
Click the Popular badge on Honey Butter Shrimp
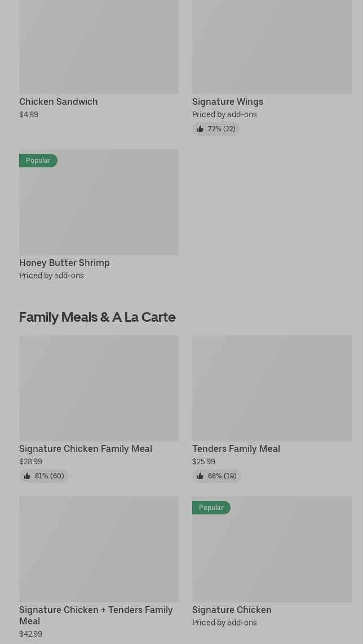[x=38, y=161]
